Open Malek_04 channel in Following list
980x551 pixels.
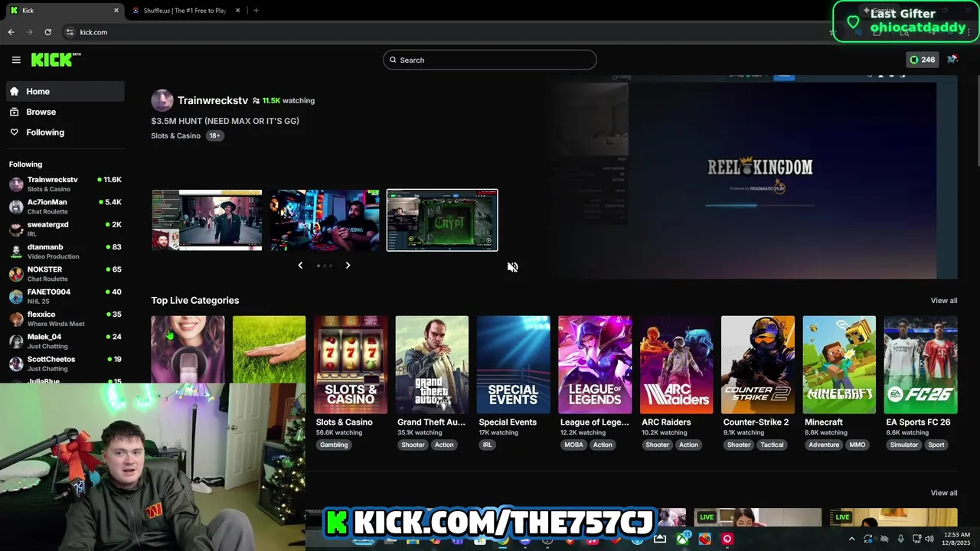point(65,341)
